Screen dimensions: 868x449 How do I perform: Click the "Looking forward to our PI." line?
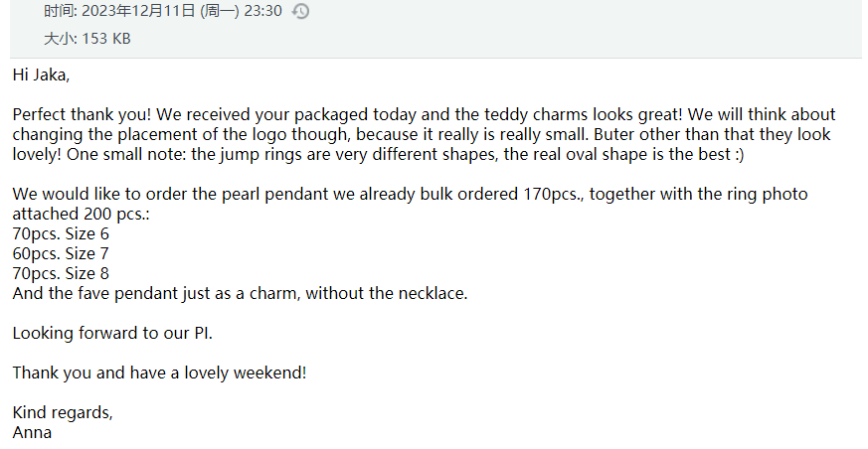pos(112,333)
